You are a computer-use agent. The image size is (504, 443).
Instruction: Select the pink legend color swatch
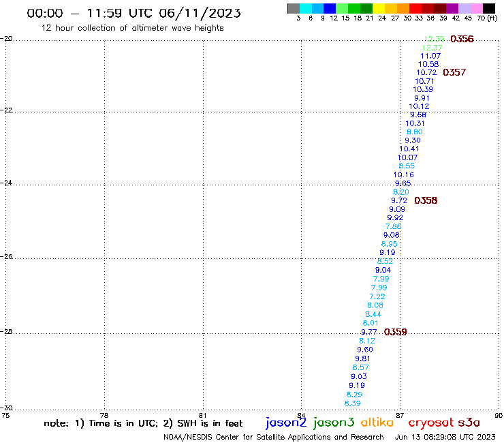pos(477,8)
